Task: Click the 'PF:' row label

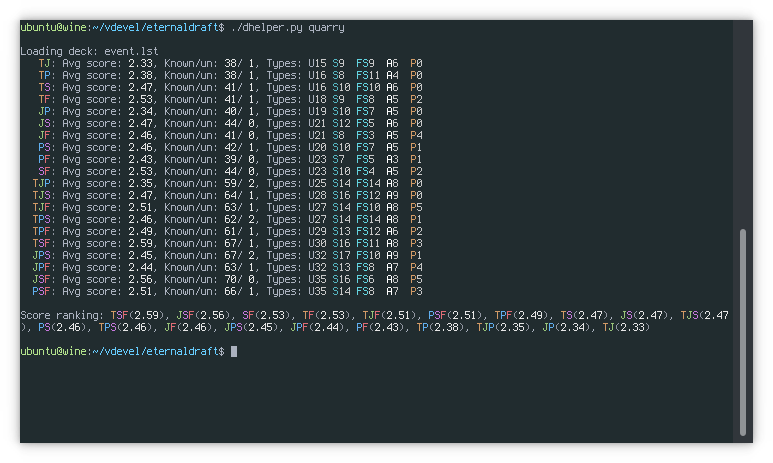Action: click(47, 159)
